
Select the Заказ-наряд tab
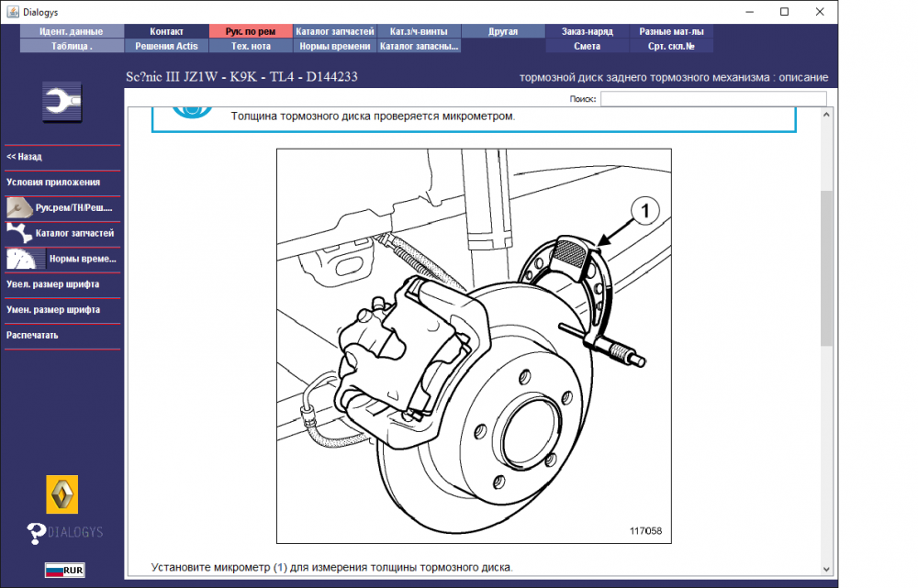588,31
